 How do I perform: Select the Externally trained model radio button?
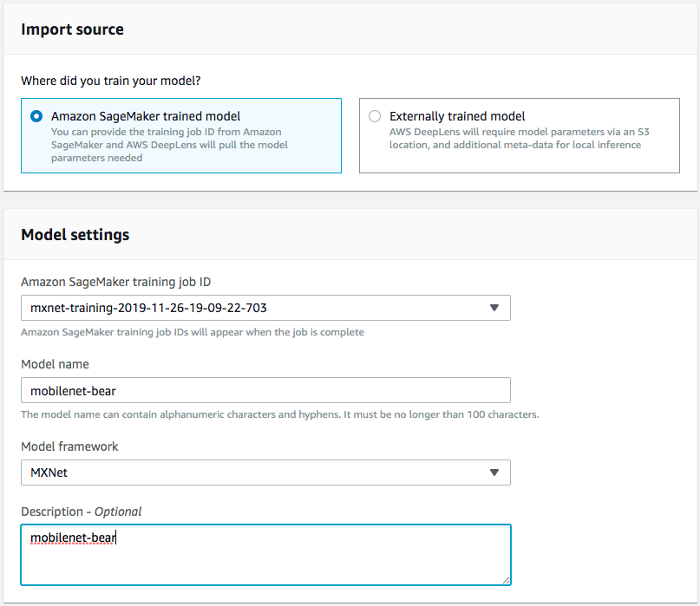(375, 116)
